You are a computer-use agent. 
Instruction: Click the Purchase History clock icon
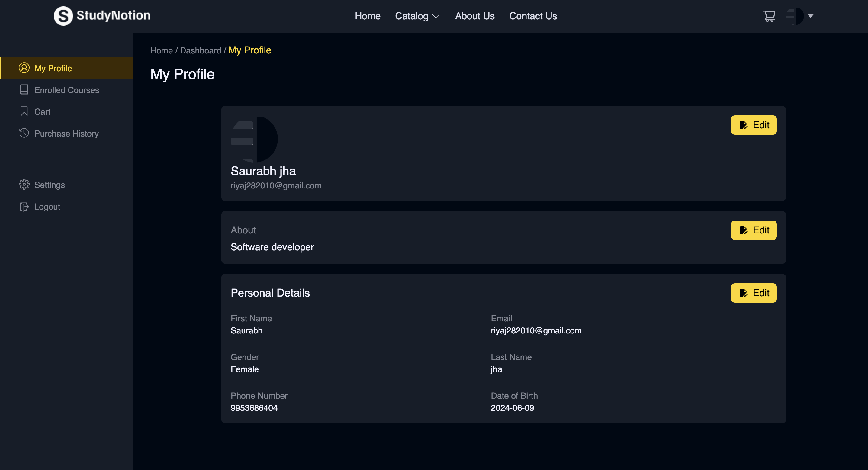point(24,133)
